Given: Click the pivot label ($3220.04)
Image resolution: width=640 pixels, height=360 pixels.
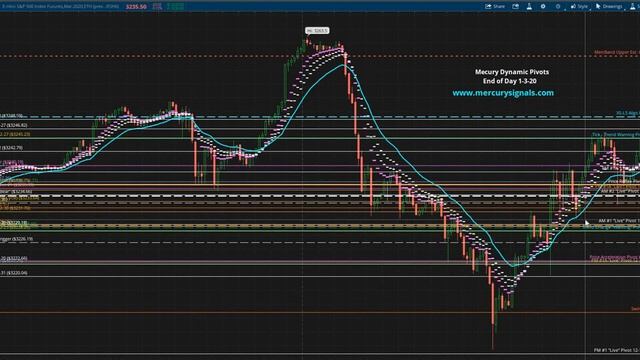Looking at the screenshot, I should [14, 273].
